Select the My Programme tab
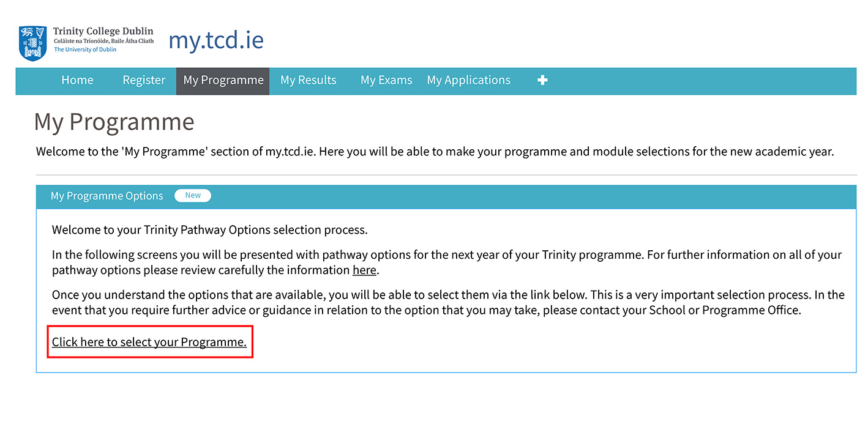868x427 pixels. (x=223, y=80)
